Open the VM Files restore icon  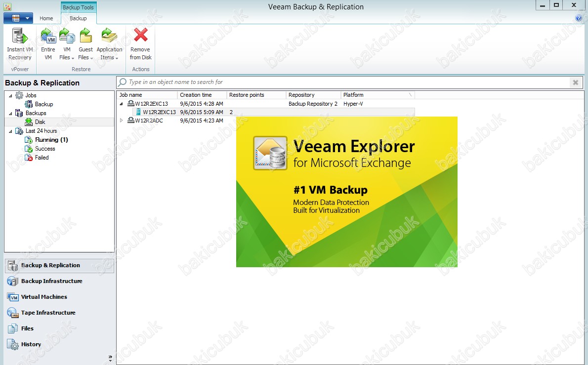click(67, 36)
